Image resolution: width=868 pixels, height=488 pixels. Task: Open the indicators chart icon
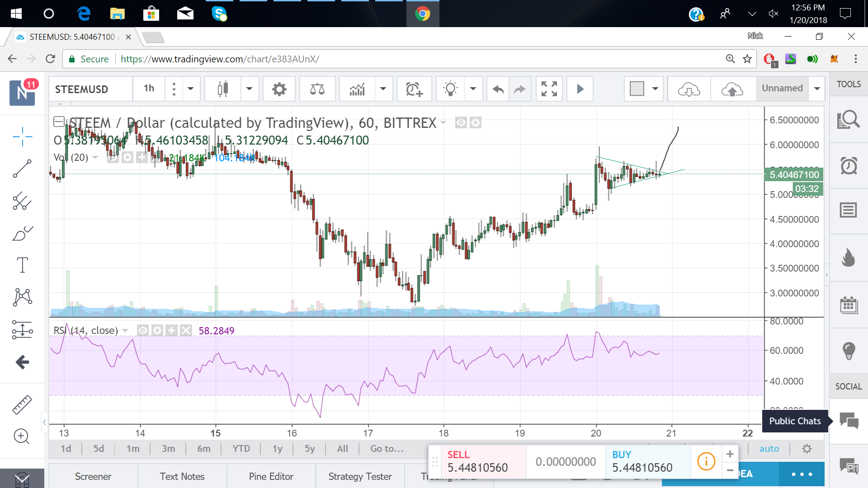pos(357,89)
